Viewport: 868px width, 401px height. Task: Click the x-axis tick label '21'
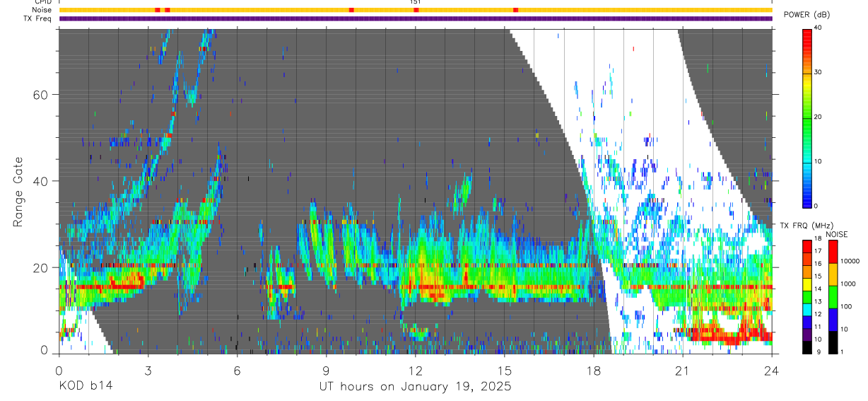pos(682,371)
